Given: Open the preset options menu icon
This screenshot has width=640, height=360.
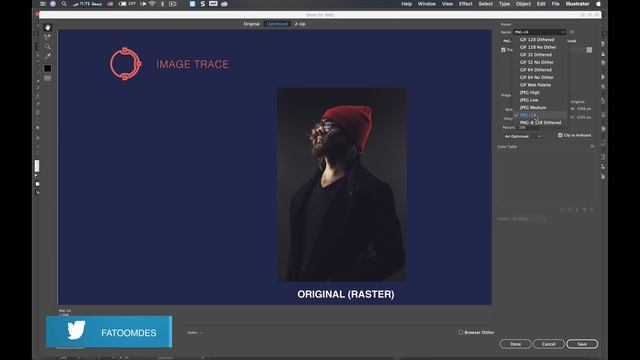Looking at the screenshot, I should click(x=572, y=32).
